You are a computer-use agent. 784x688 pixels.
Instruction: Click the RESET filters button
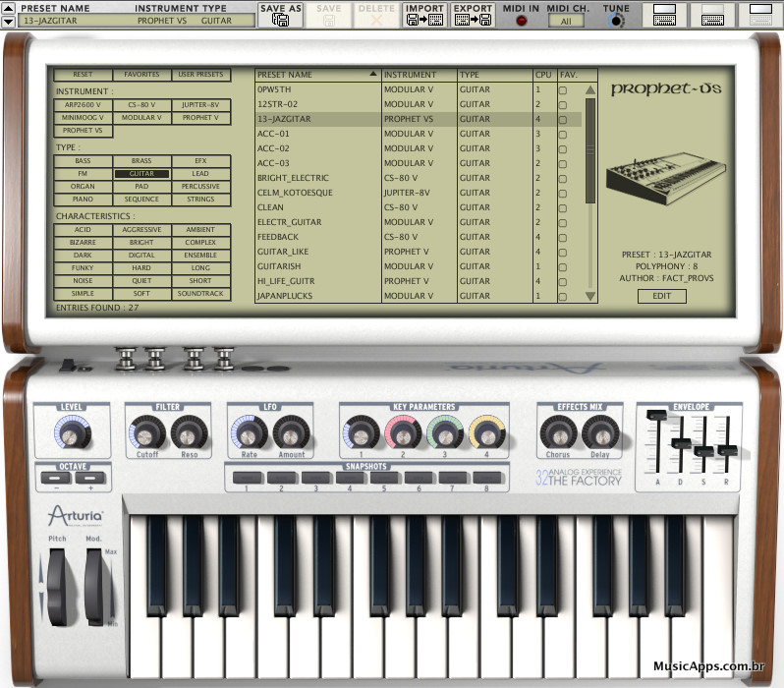(83, 75)
